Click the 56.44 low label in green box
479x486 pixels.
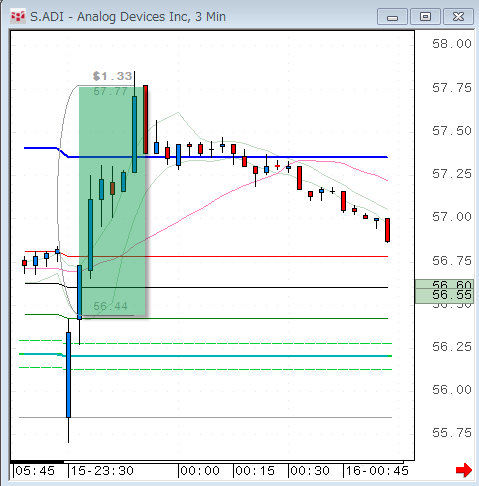click(110, 306)
